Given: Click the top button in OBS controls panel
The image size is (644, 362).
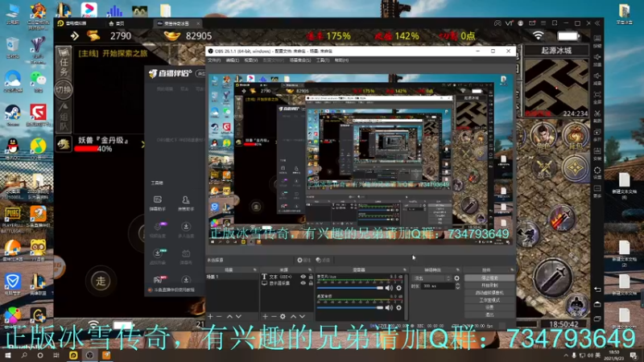Looking at the screenshot, I should point(489,278).
